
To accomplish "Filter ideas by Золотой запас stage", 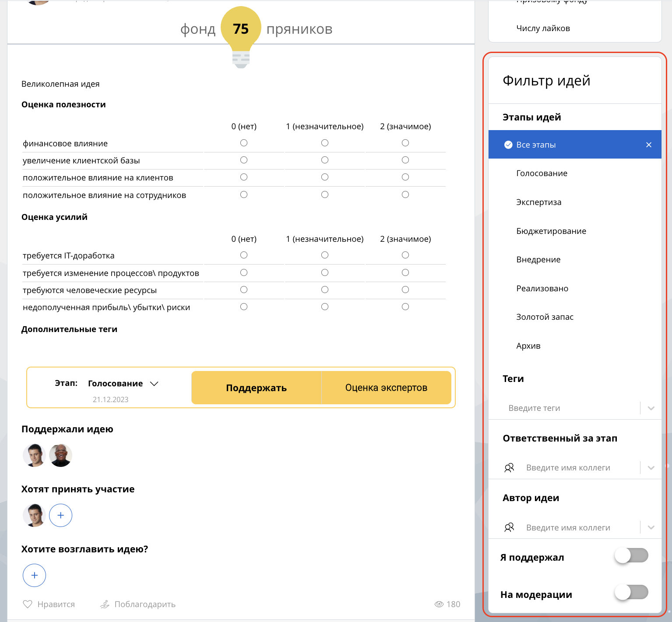I will click(x=575, y=317).
